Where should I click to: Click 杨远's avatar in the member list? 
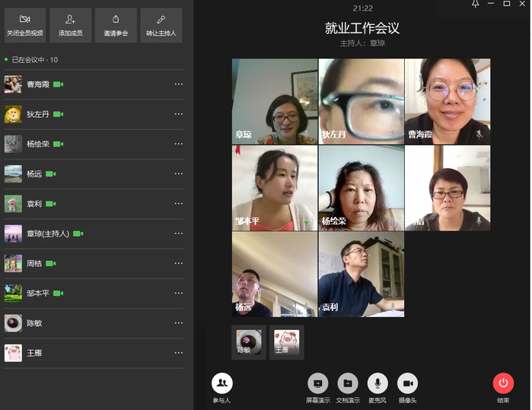pos(13,173)
